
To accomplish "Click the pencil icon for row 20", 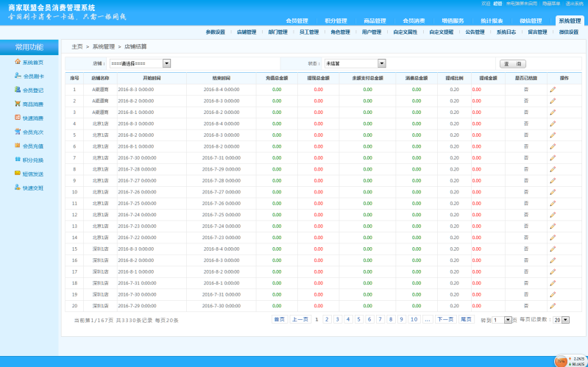I will click(x=552, y=306).
